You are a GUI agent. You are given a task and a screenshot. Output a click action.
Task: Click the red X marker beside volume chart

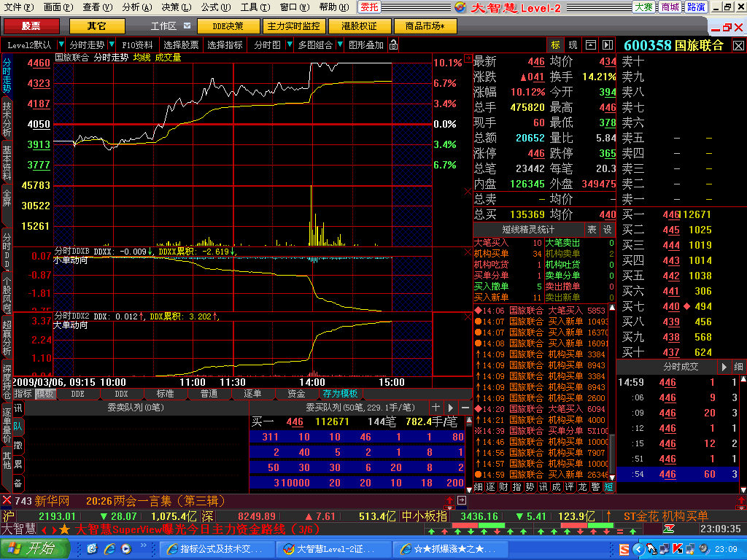click(x=468, y=192)
